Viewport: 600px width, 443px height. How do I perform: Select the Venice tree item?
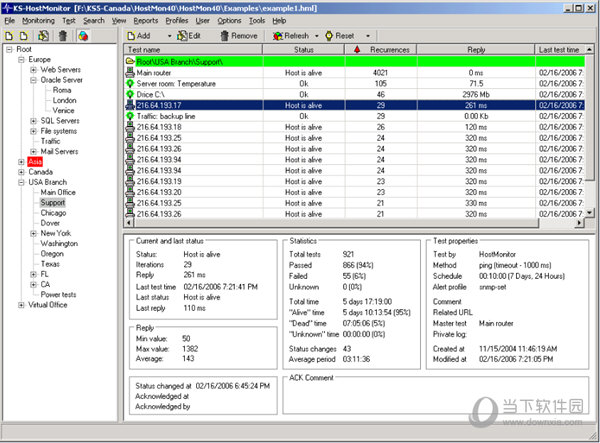(x=63, y=111)
